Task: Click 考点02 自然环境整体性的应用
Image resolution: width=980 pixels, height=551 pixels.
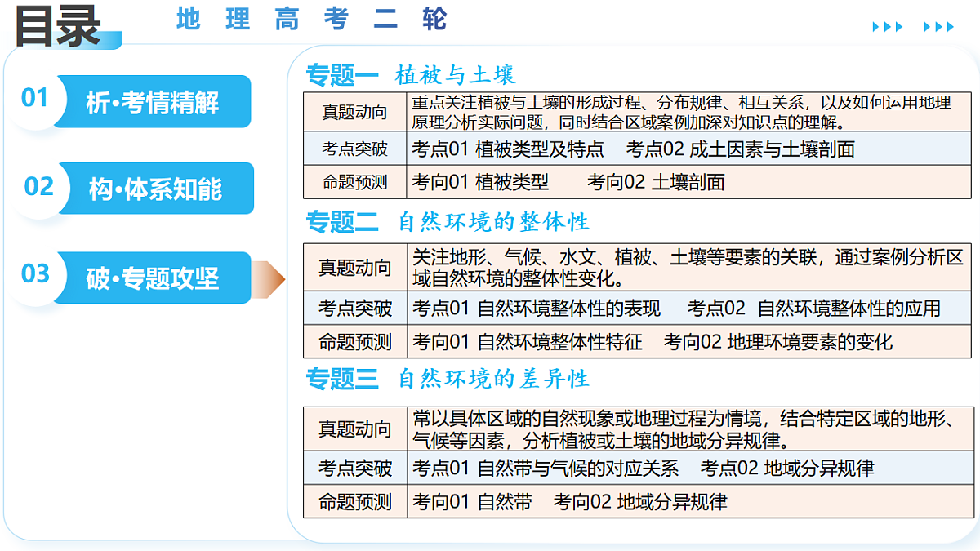Action: 814,309
